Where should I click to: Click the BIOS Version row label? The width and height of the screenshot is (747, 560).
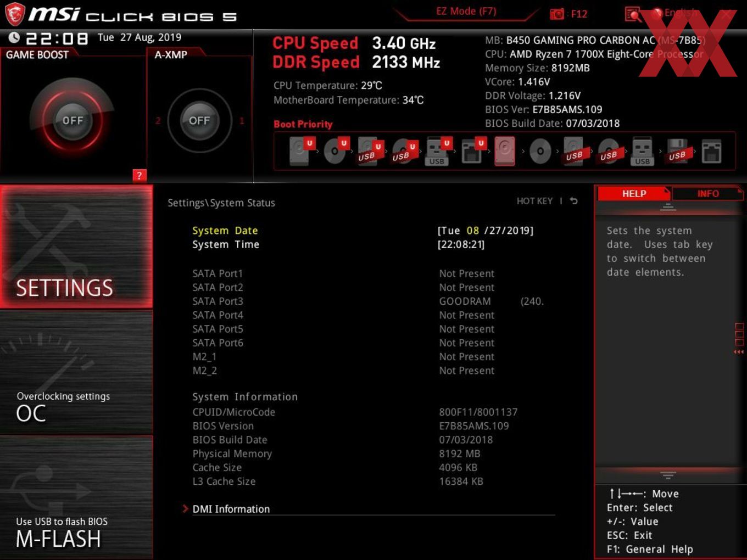click(x=223, y=425)
